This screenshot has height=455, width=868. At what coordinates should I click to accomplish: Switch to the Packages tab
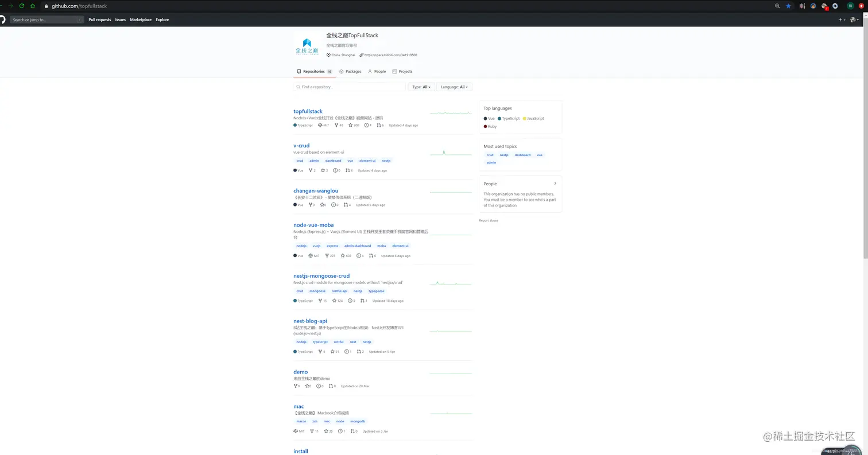click(x=350, y=71)
